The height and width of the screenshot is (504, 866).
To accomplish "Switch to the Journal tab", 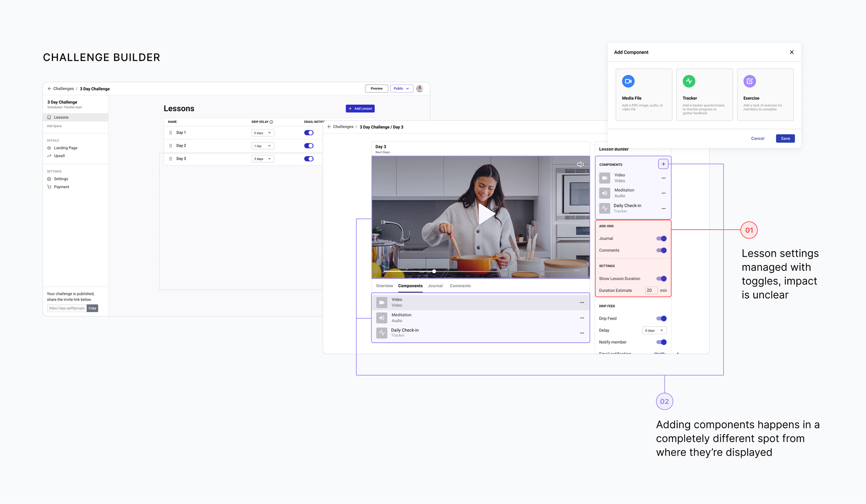I will [x=435, y=286].
